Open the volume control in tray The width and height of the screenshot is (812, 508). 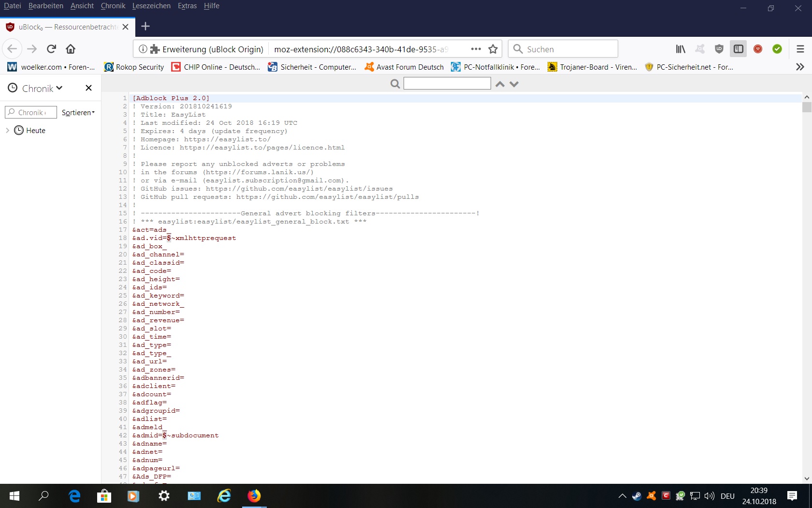coord(710,496)
